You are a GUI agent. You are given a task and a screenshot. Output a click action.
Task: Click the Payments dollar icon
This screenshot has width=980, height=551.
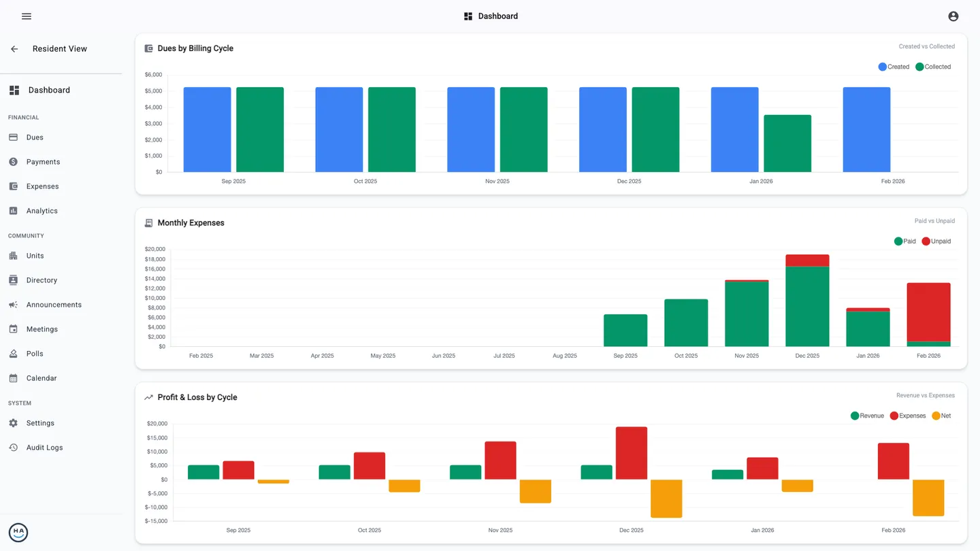click(13, 162)
